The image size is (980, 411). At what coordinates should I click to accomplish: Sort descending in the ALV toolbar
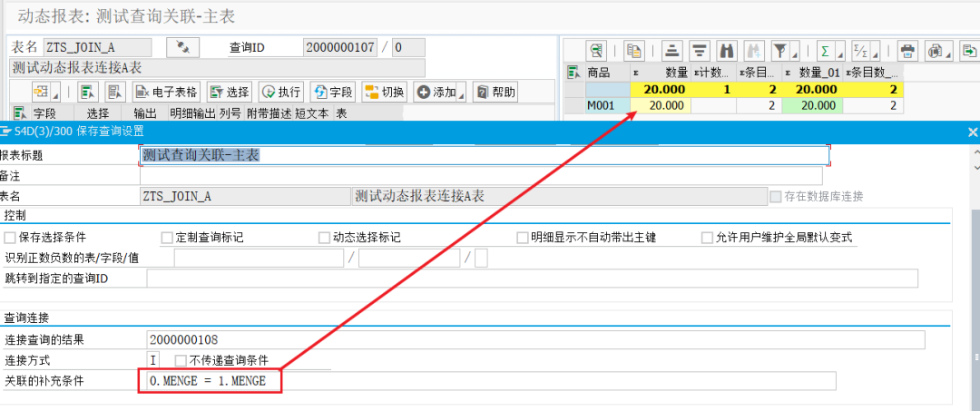point(700,50)
